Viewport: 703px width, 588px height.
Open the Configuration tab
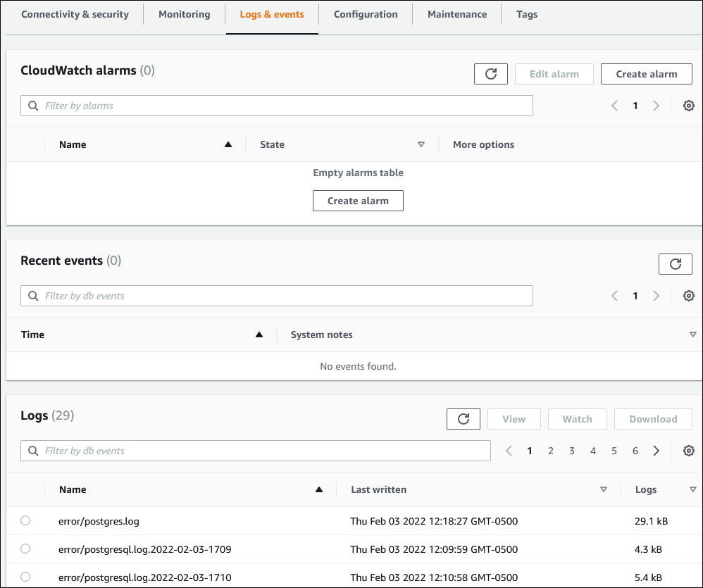(366, 13)
